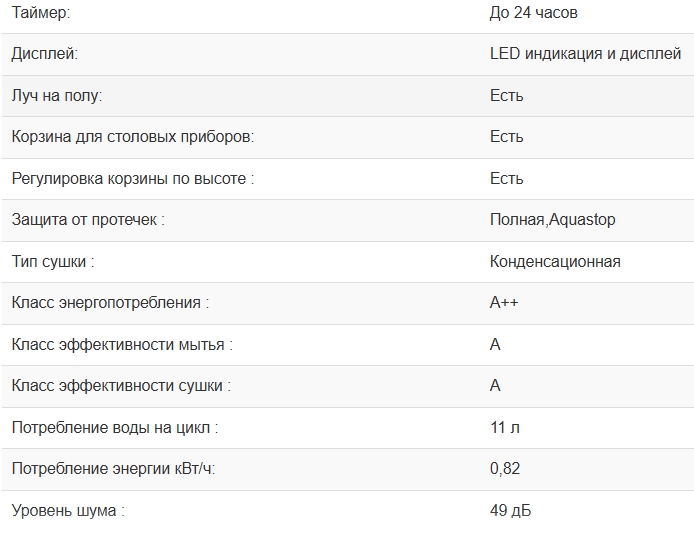This screenshot has width=694, height=540.
Task: Click the "Тип сушки" label
Action: pos(53,262)
